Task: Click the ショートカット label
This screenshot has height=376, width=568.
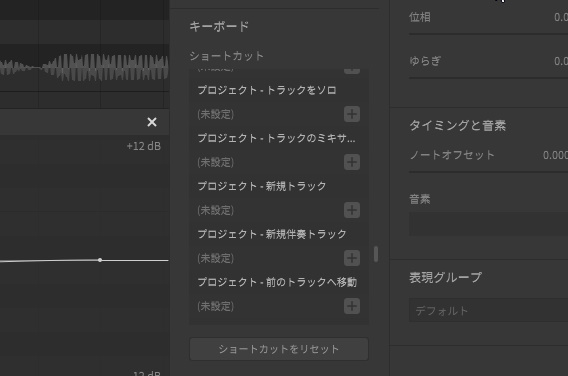Action: 227,56
